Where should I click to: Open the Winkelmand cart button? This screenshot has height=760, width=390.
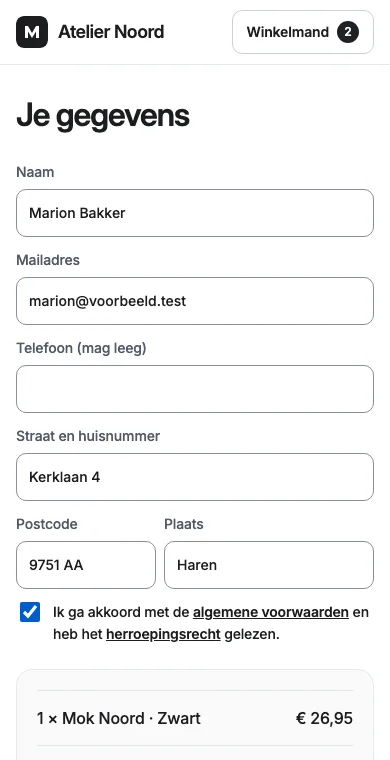[303, 32]
